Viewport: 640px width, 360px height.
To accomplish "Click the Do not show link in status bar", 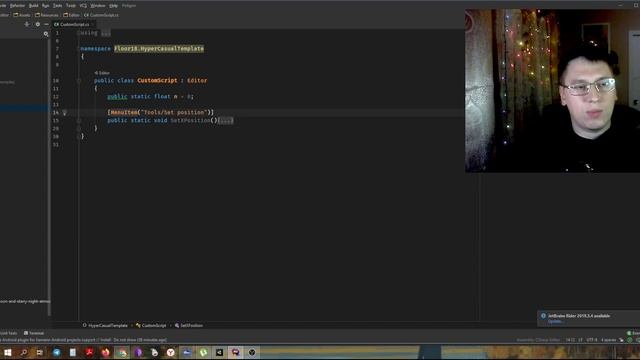I will 125,340.
